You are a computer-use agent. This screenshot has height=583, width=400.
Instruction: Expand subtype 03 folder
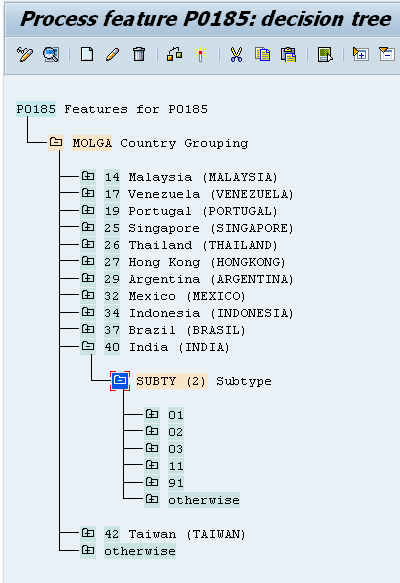(152, 448)
